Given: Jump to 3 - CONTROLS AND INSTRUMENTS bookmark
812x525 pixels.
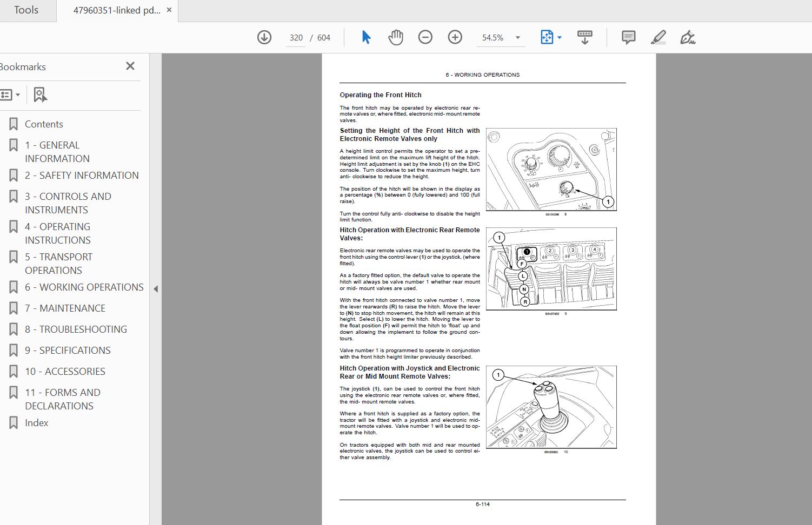Looking at the screenshot, I should pos(68,203).
